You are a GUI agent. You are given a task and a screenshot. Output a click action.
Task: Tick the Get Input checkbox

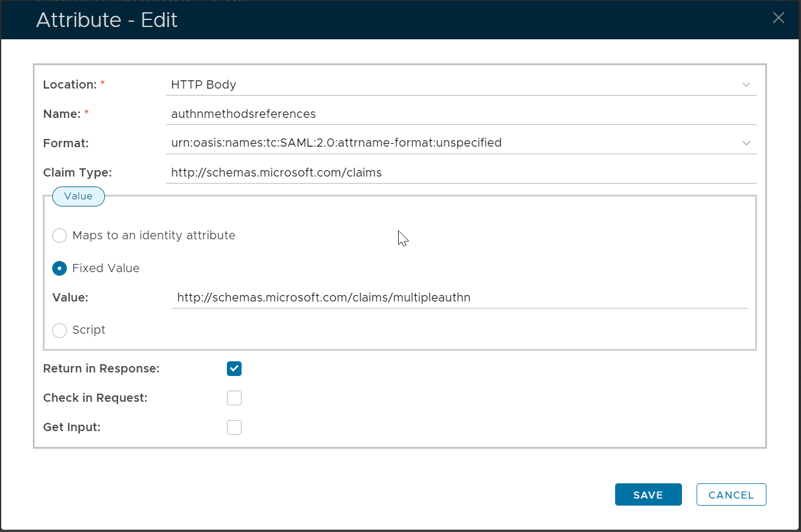(x=234, y=428)
